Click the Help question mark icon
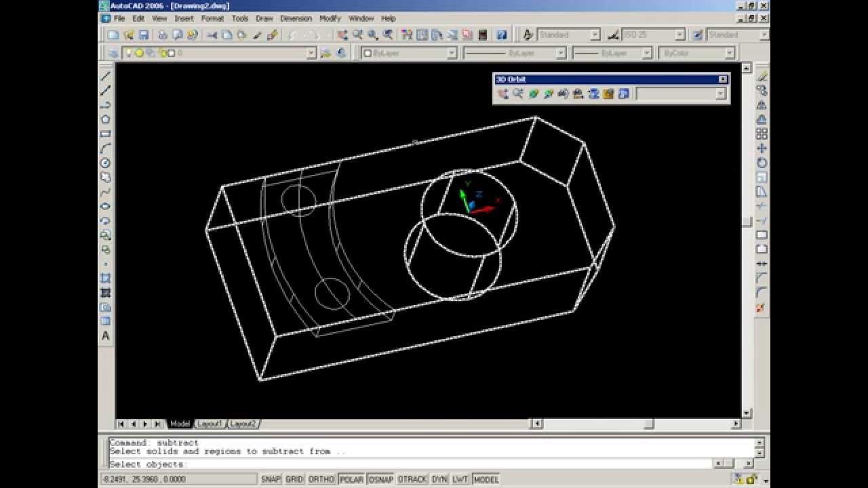The height and width of the screenshot is (488, 868). click(502, 35)
